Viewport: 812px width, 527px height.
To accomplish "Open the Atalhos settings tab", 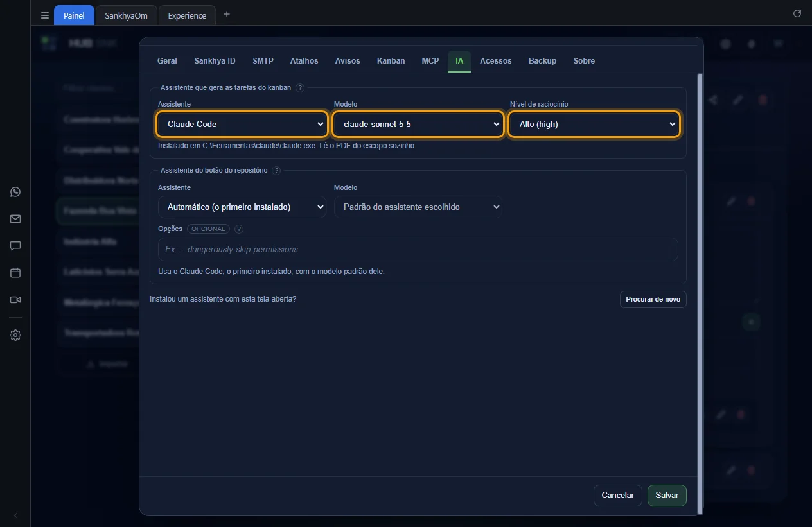I will click(304, 61).
